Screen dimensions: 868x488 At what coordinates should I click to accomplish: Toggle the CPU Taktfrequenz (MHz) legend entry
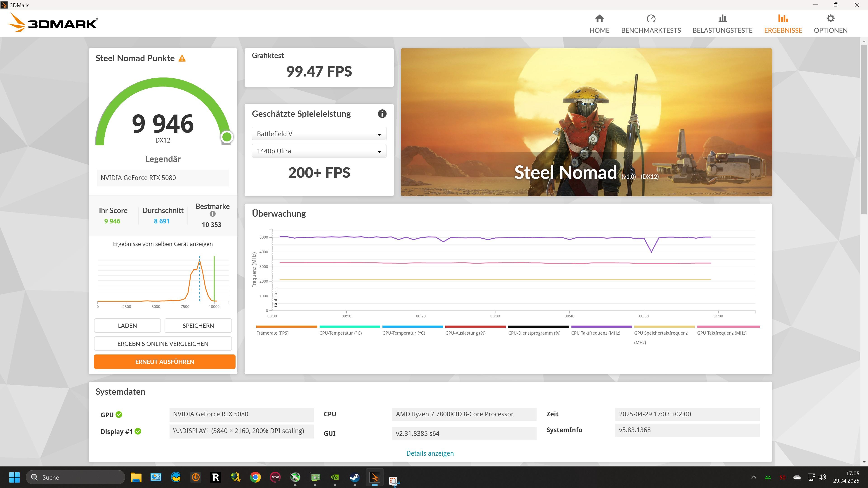click(595, 333)
